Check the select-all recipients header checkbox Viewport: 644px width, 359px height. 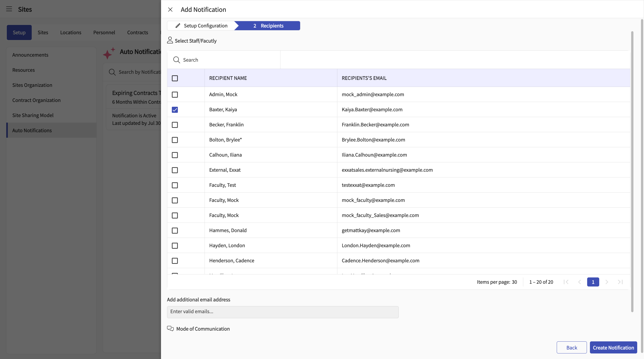[x=175, y=78]
